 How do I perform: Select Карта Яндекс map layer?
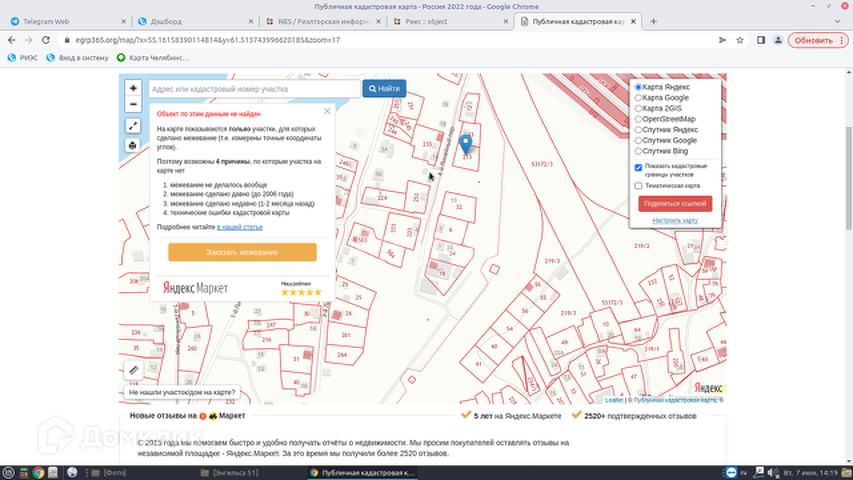pyautogui.click(x=638, y=87)
